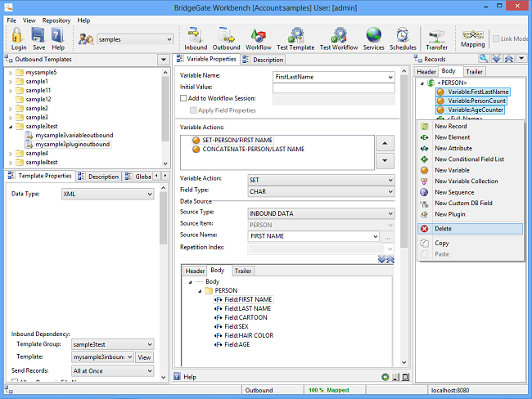
Task: Click the expand double-down arrows above source tree
Action: pyautogui.click(x=381, y=260)
